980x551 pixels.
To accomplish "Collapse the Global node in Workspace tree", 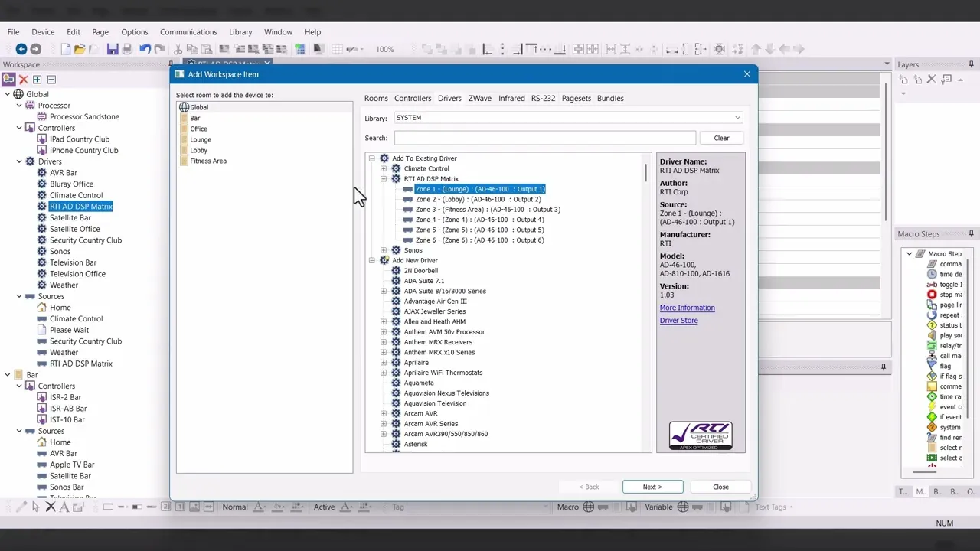I will pos(8,94).
